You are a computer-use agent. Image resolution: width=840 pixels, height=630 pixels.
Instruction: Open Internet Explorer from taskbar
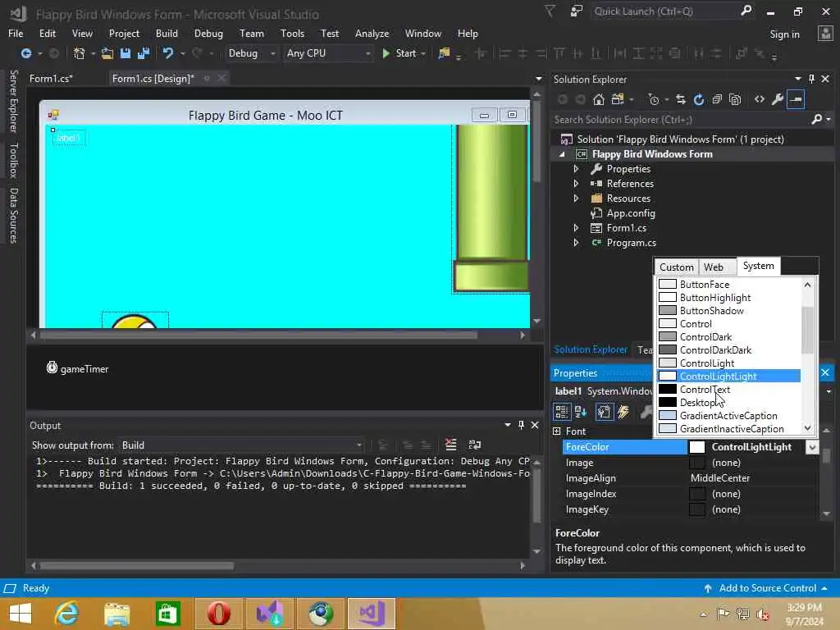click(x=67, y=614)
